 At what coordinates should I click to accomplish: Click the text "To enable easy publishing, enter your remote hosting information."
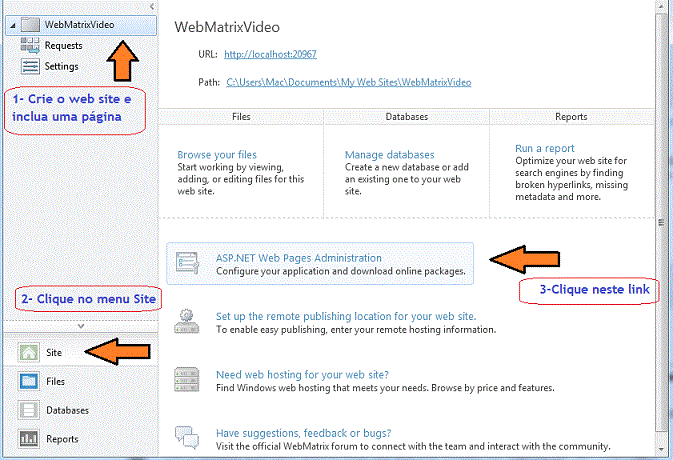(356, 330)
